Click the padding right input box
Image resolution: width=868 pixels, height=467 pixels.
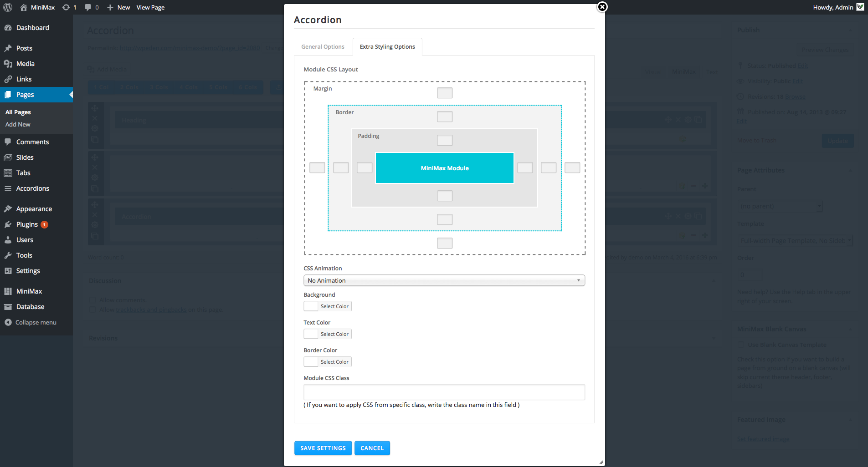coord(525,168)
